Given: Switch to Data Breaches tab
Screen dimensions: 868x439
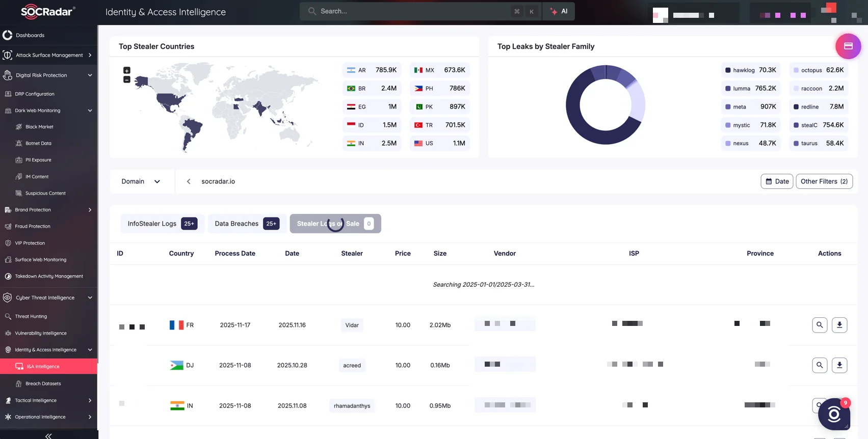Looking at the screenshot, I should click(247, 224).
